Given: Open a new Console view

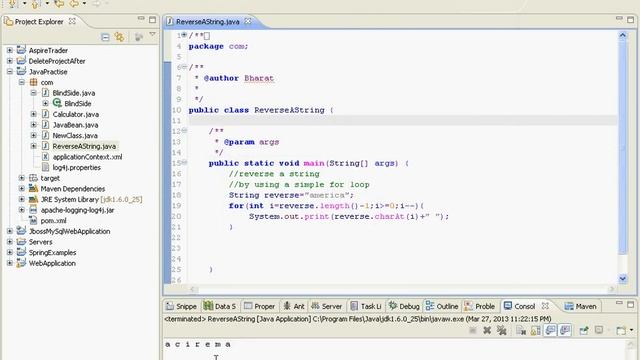Looking at the screenshot, I should tap(621, 330).
